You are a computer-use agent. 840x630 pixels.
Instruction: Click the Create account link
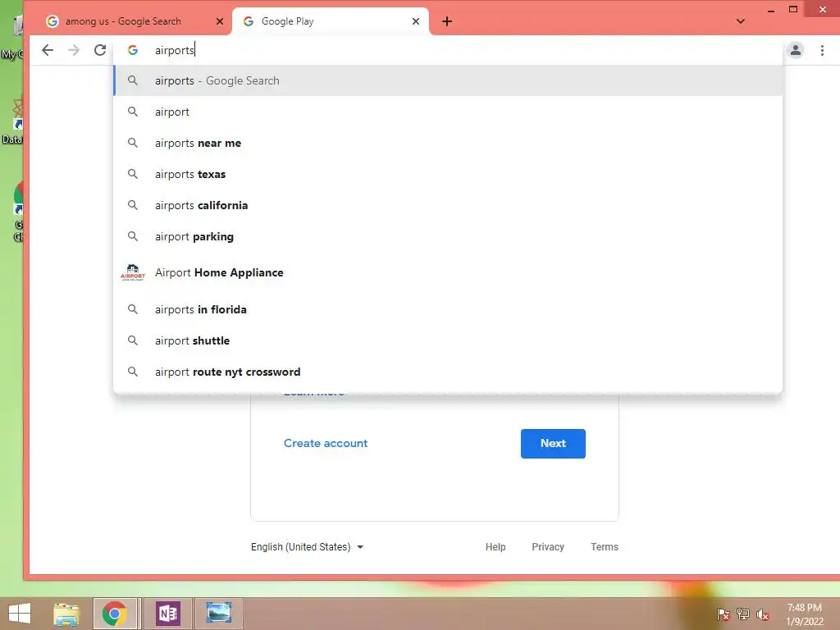pyautogui.click(x=326, y=444)
